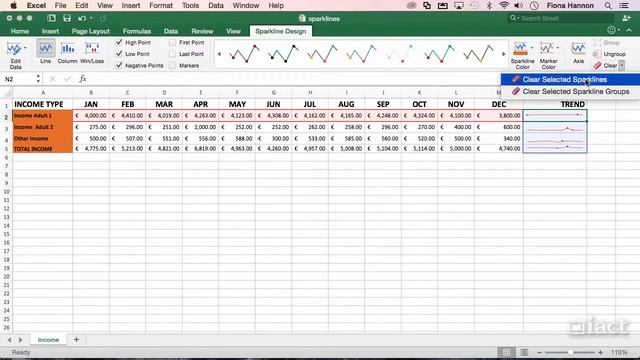Click the zoom in plus button
Image resolution: width=640 pixels, height=360 pixels.
click(x=600, y=352)
